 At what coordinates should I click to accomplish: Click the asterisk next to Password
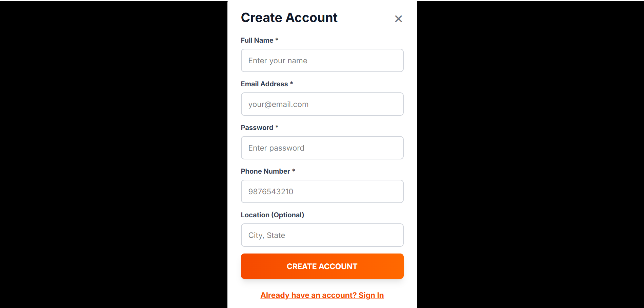pos(277,127)
